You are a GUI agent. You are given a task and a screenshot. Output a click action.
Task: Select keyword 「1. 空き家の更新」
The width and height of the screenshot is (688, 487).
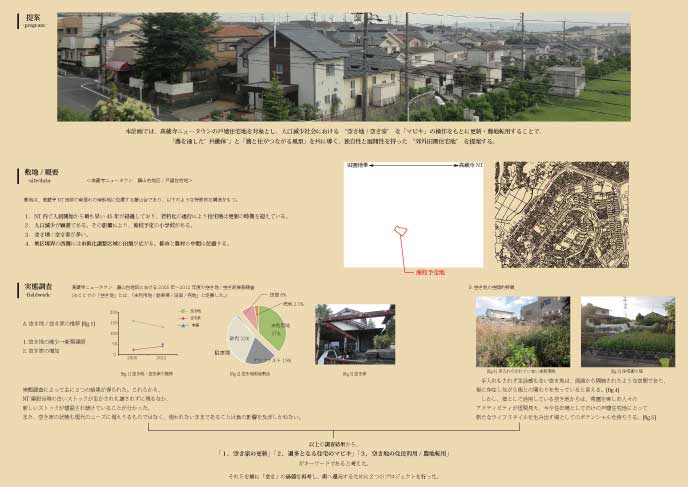pyautogui.click(x=244, y=454)
